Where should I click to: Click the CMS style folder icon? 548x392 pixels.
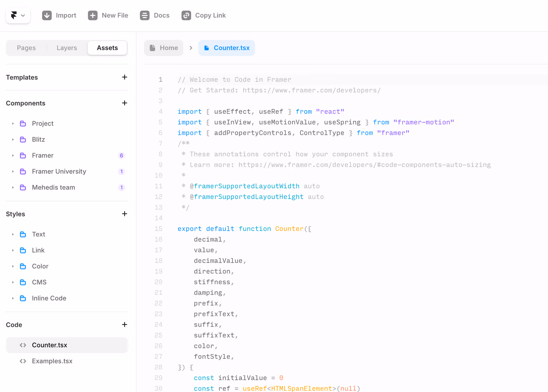pos(23,282)
